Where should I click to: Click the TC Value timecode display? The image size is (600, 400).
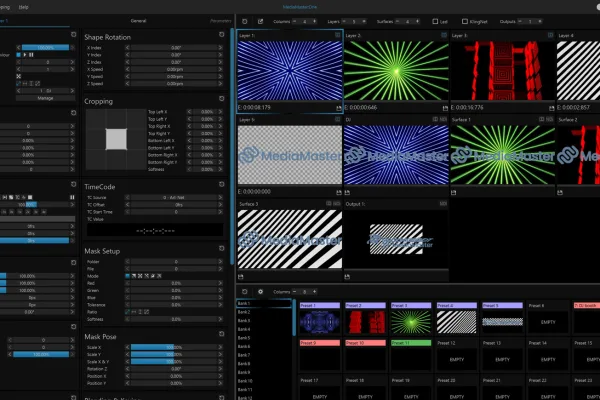point(155,230)
